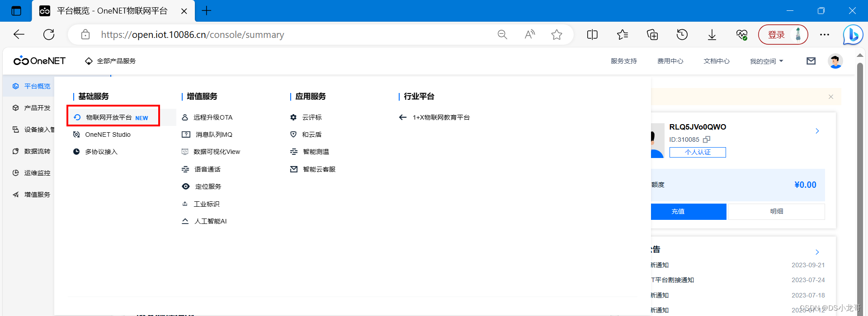Expand announcements list chevron
Viewport: 868px width, 316px height.
[817, 252]
